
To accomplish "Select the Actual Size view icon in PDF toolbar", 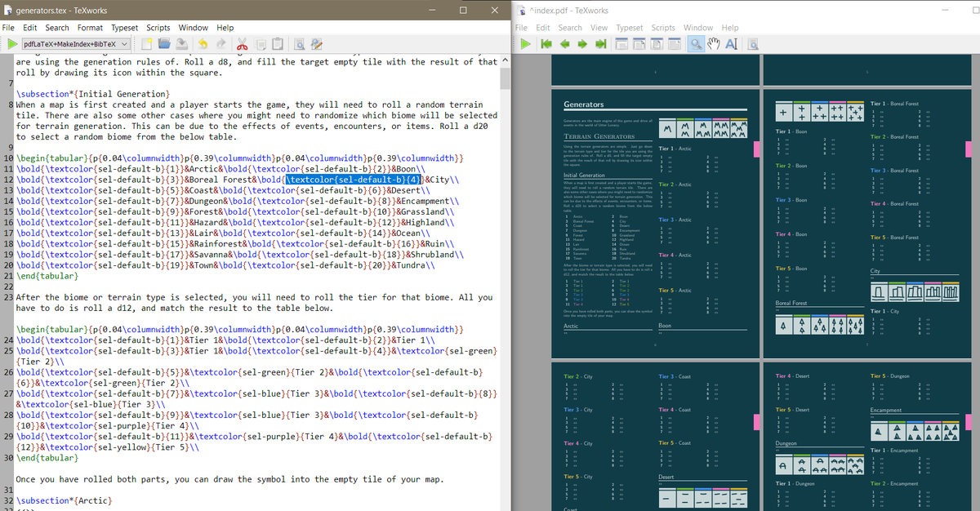I will tap(621, 43).
